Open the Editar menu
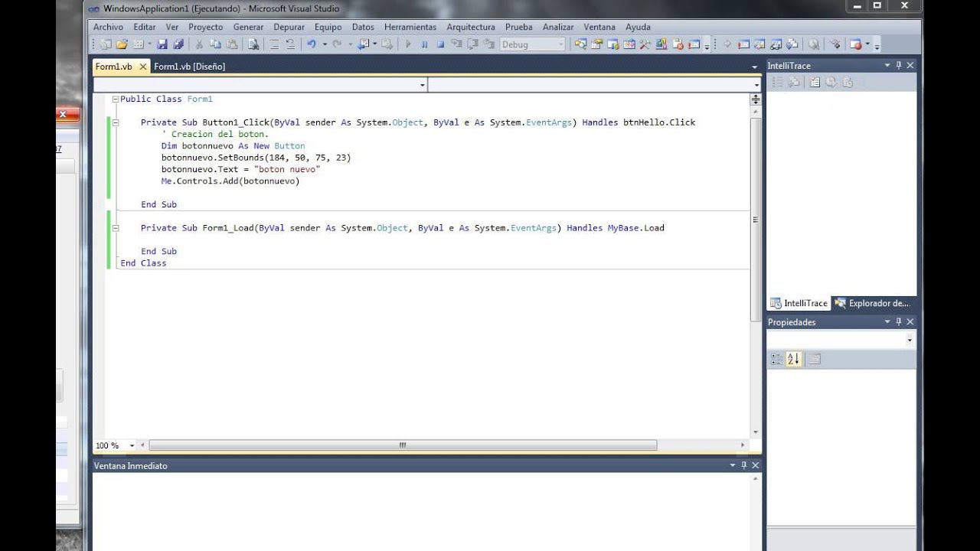Image resolution: width=980 pixels, height=551 pixels. tap(144, 27)
